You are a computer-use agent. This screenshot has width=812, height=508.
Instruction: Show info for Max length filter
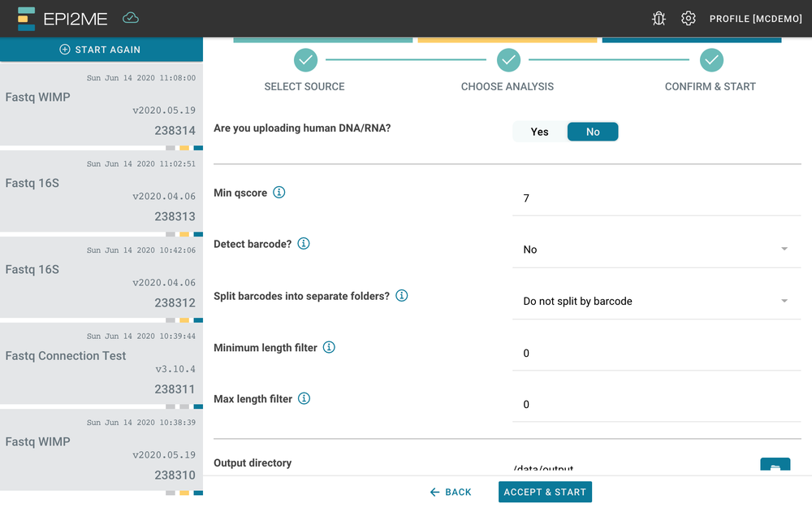304,398
